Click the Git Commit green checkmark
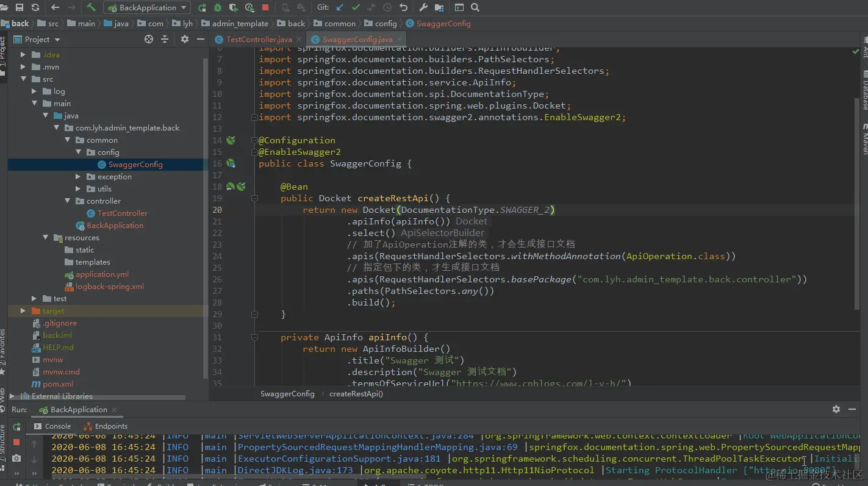Viewport: 868px width, 486px height. [356, 7]
